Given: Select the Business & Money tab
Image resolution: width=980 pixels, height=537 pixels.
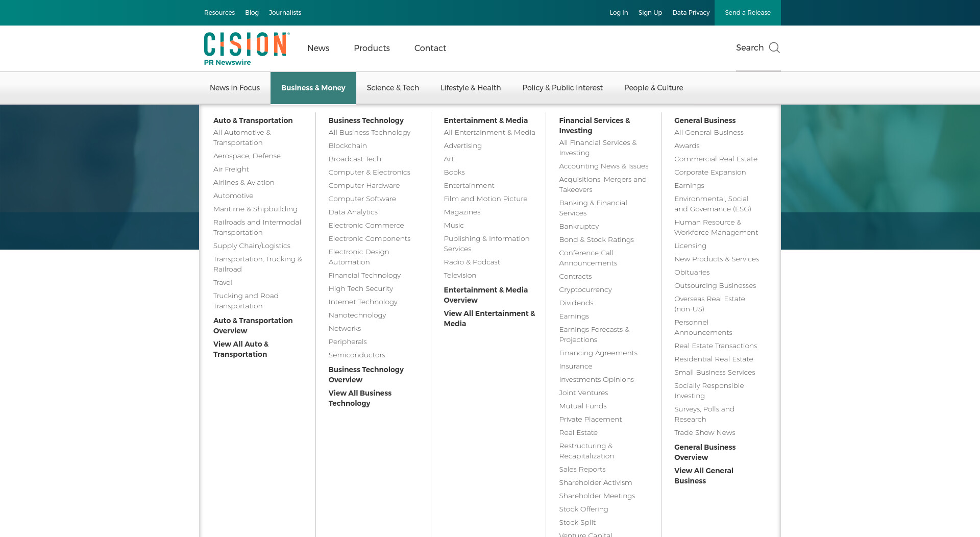Looking at the screenshot, I should [x=313, y=88].
